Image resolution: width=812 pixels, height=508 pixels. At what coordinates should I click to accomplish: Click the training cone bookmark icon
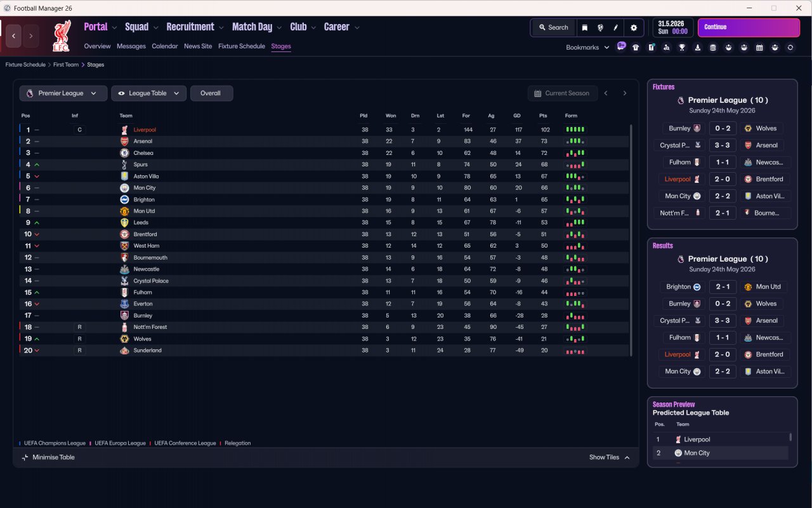(698, 48)
